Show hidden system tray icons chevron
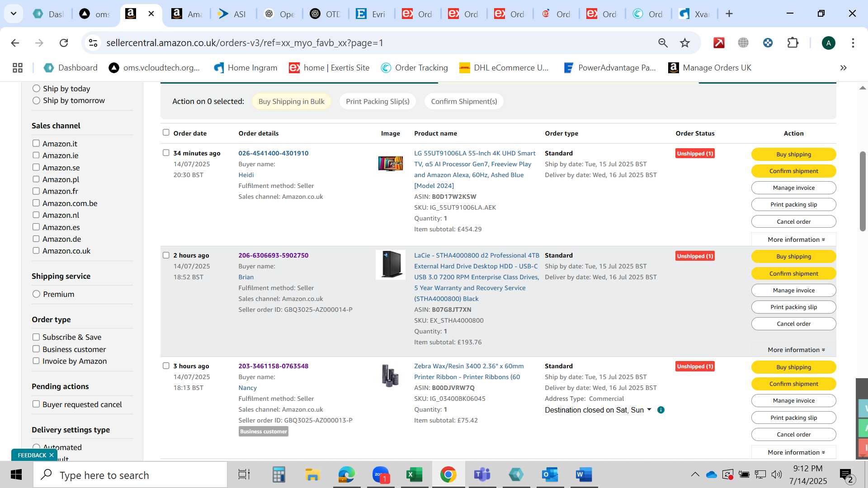Image resolution: width=868 pixels, height=488 pixels. [x=695, y=474]
